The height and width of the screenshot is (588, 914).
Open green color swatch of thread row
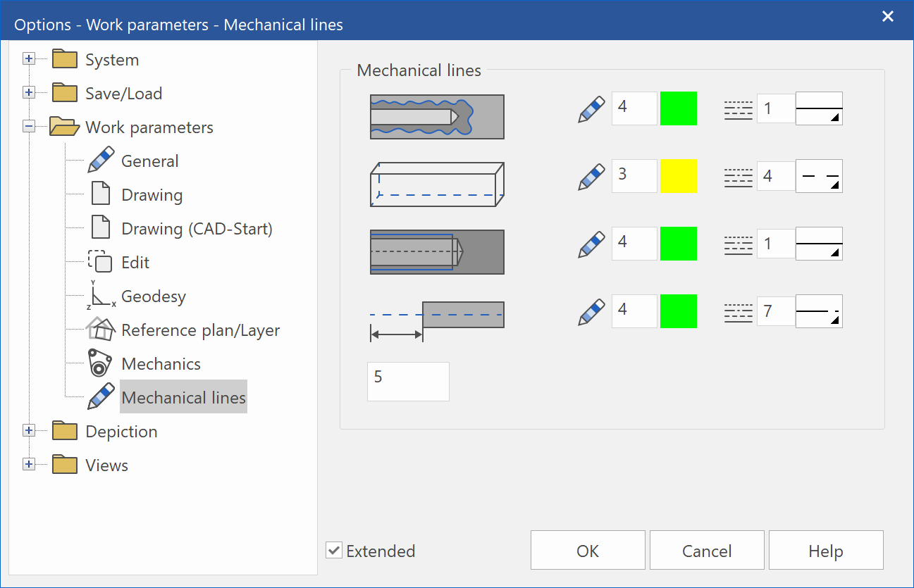click(x=679, y=244)
